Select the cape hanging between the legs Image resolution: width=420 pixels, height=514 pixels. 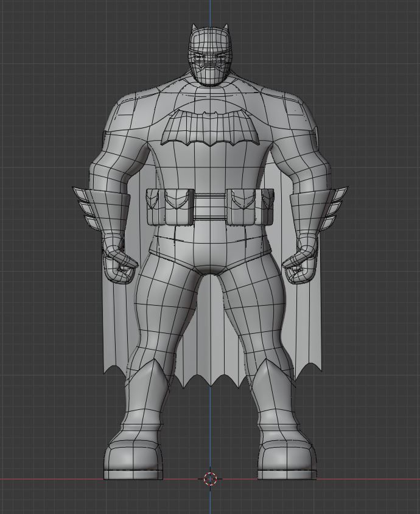pyautogui.click(x=210, y=331)
